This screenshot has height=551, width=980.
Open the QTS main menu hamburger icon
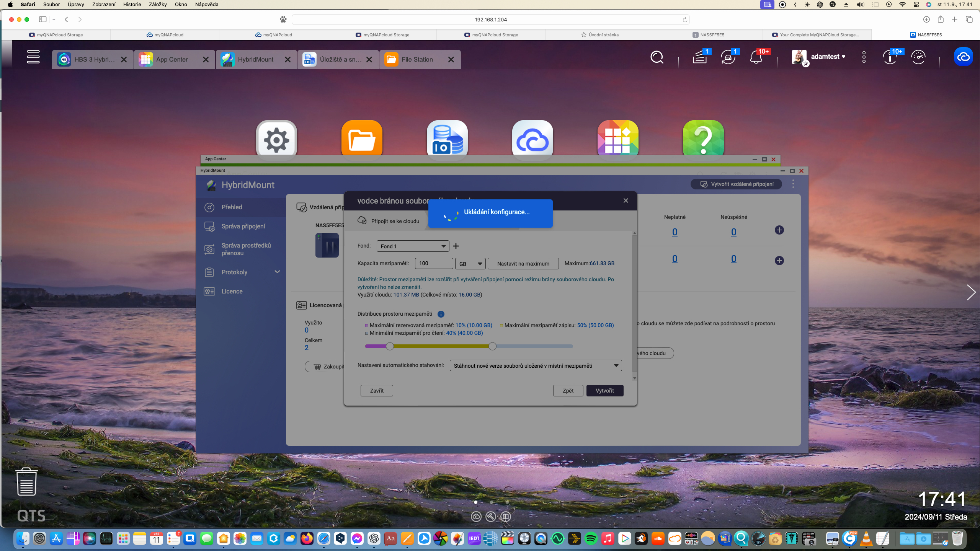[33, 57]
